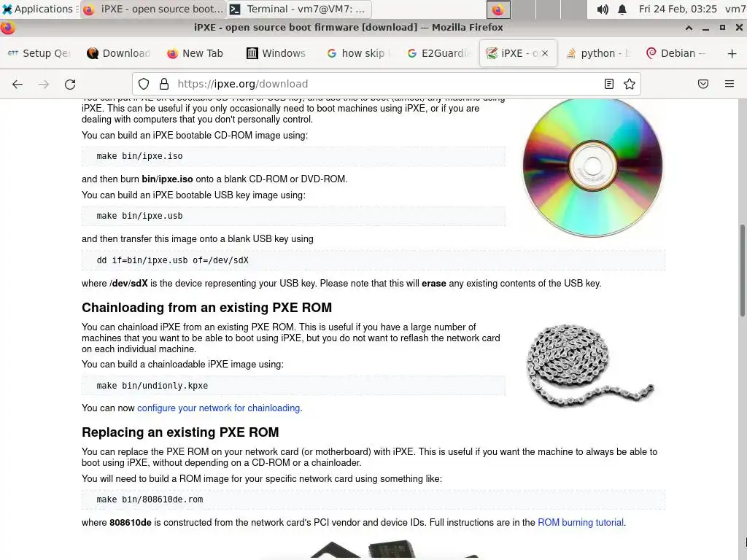The image size is (747, 560).
Task: Open the ROM burning tutorial link
Action: click(581, 522)
